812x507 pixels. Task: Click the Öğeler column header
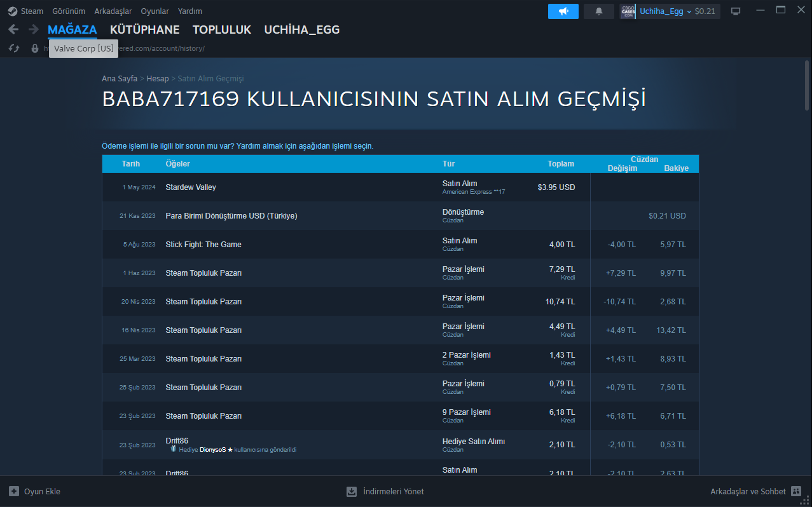pos(177,164)
